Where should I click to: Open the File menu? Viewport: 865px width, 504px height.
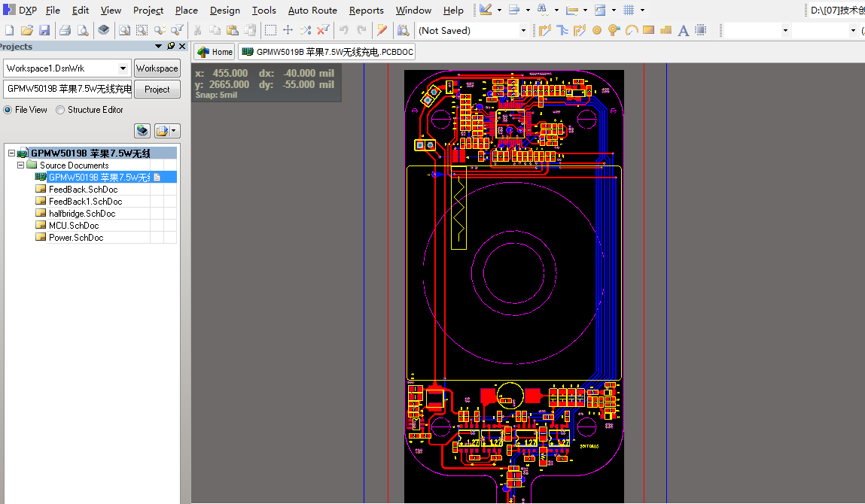coord(53,10)
